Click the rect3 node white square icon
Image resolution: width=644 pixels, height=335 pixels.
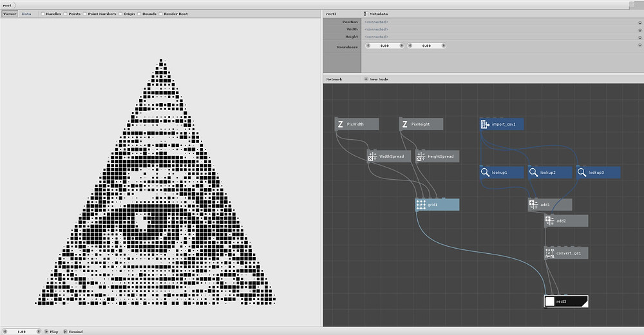pyautogui.click(x=549, y=301)
